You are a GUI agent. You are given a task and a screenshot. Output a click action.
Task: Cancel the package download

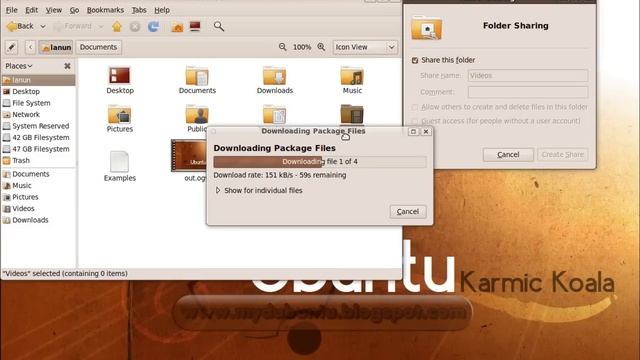click(x=408, y=211)
